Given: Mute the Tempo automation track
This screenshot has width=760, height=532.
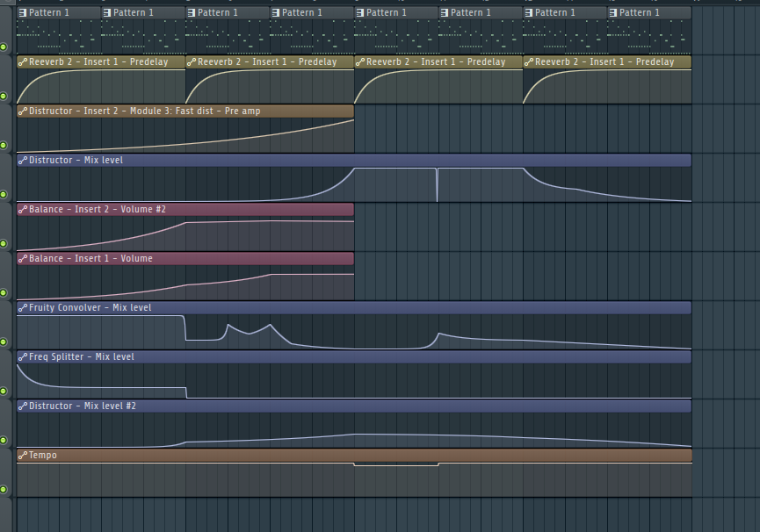Looking at the screenshot, I should (4, 489).
